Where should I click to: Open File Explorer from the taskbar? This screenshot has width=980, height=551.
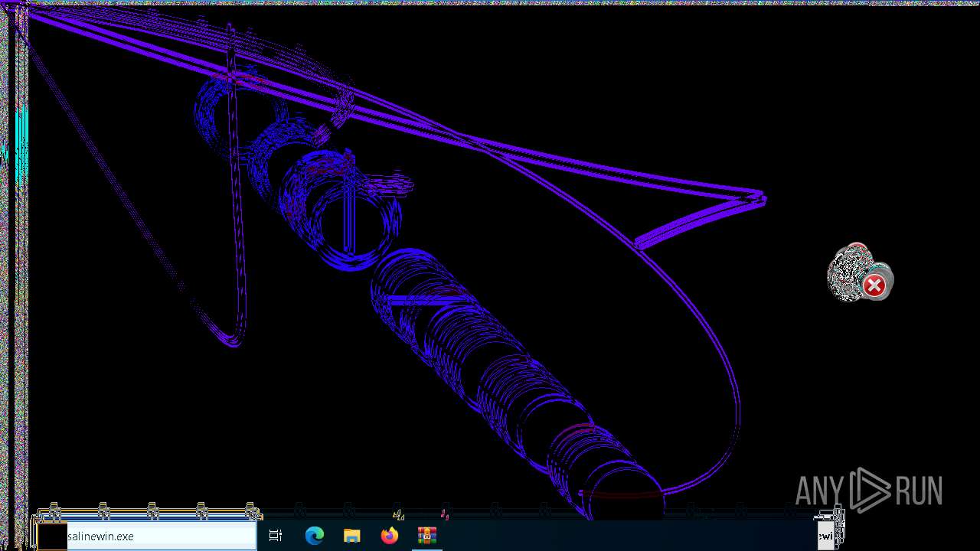pos(352,536)
